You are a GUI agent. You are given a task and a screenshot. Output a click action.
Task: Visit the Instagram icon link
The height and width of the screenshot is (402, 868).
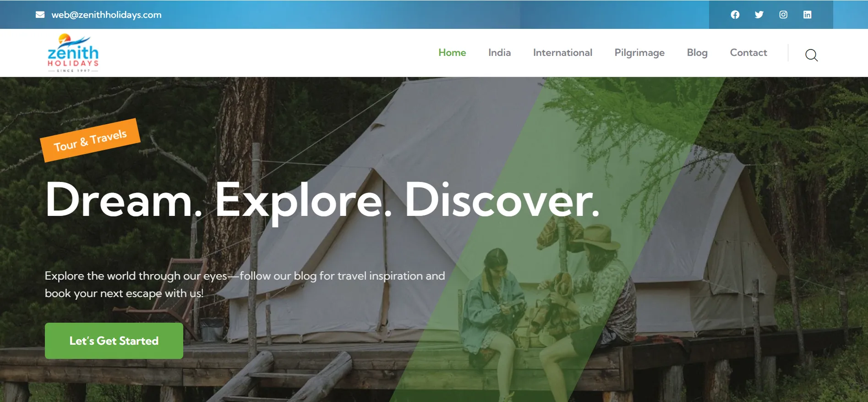(x=783, y=15)
